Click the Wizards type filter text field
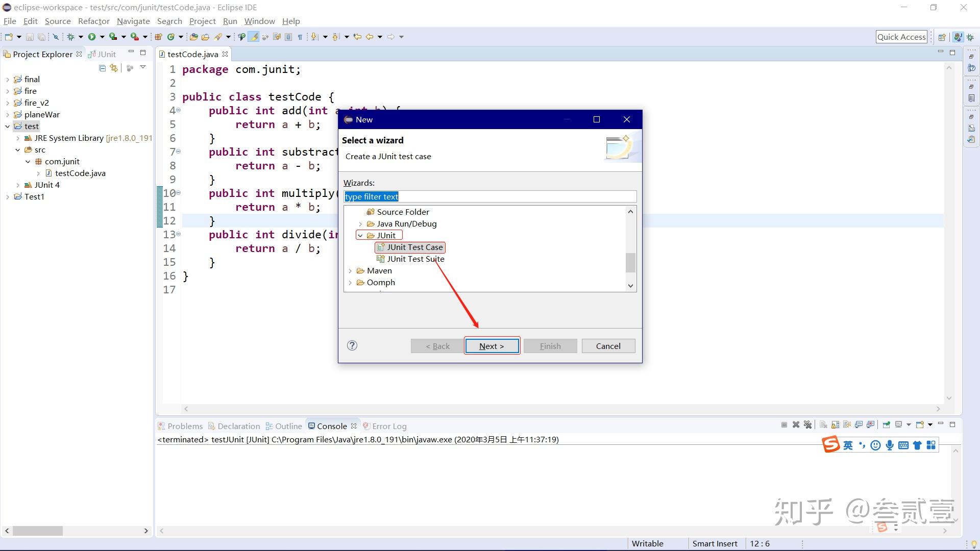 [x=490, y=197]
